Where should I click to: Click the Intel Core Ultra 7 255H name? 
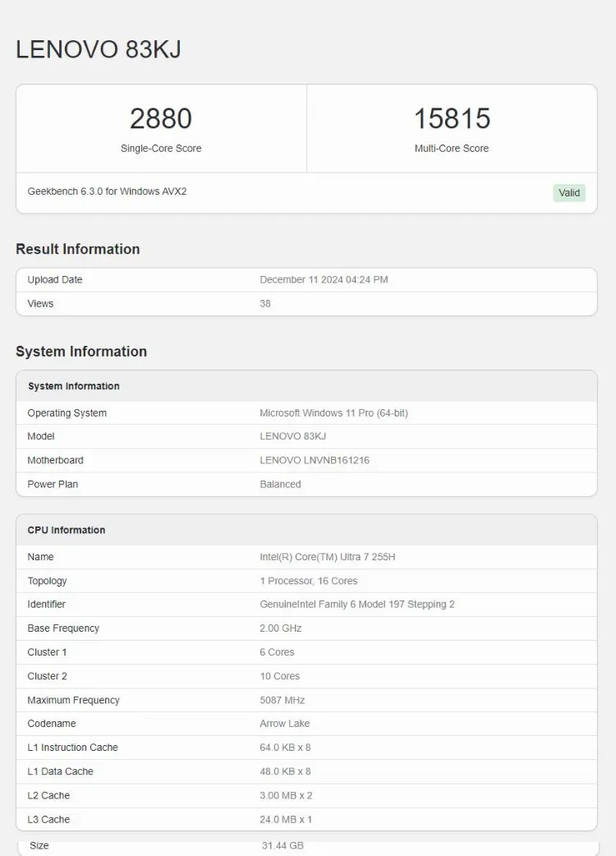click(x=328, y=557)
